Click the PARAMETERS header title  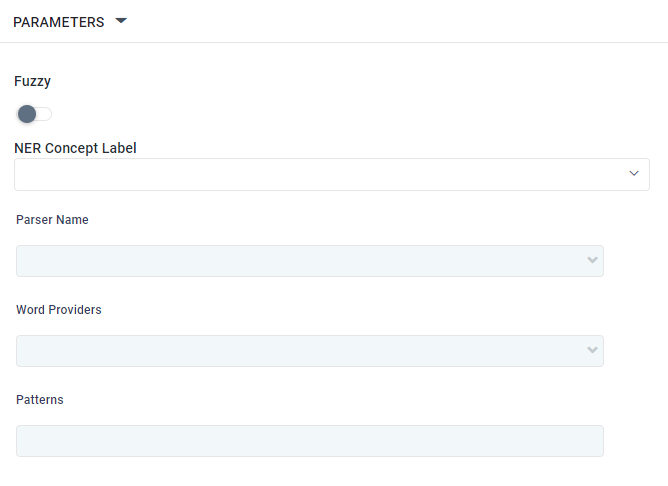[x=58, y=22]
